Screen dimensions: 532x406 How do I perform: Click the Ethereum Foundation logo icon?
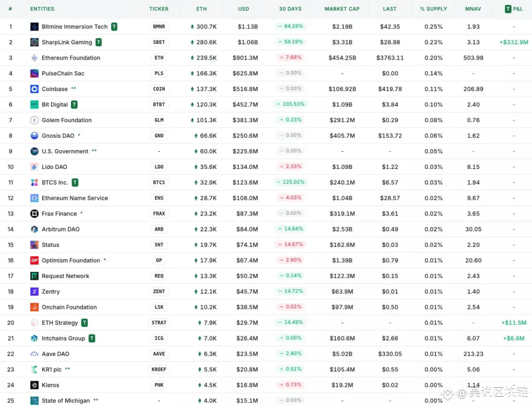34,58
